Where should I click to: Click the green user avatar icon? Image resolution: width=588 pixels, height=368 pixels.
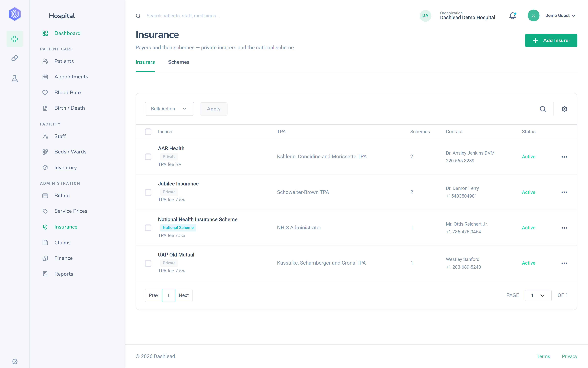(533, 16)
